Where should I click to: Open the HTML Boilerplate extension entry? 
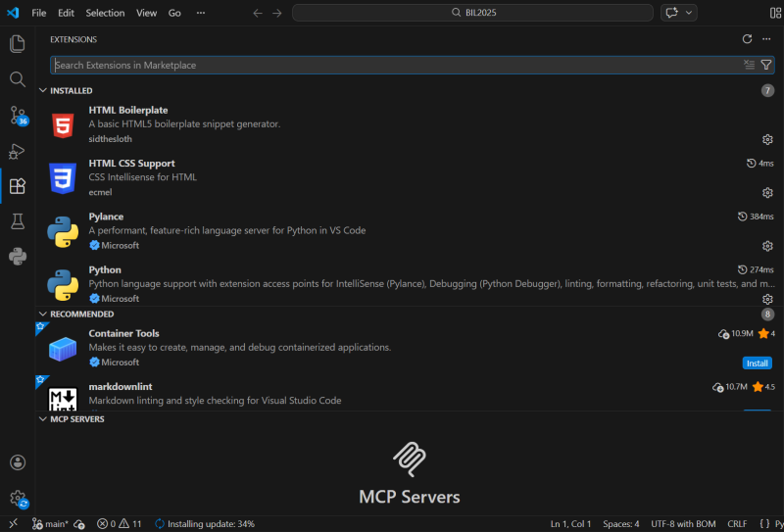(x=410, y=124)
